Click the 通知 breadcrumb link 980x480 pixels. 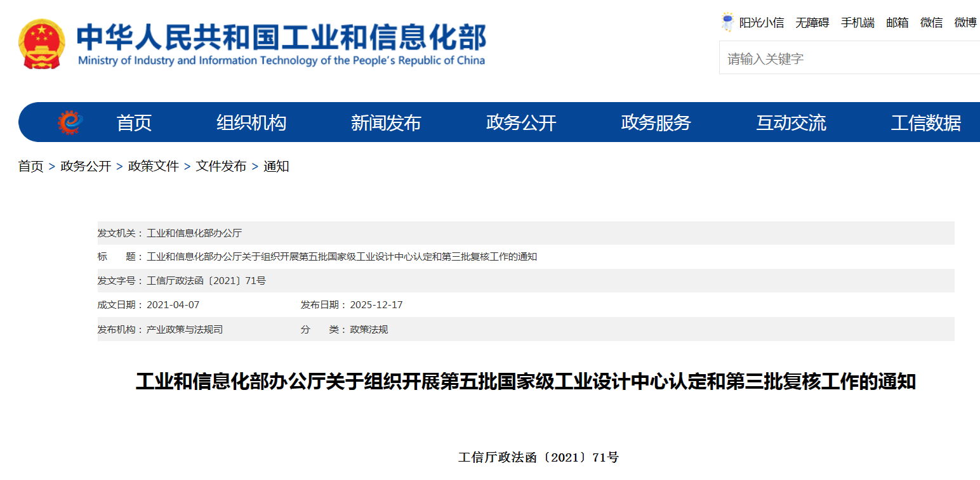point(276,166)
